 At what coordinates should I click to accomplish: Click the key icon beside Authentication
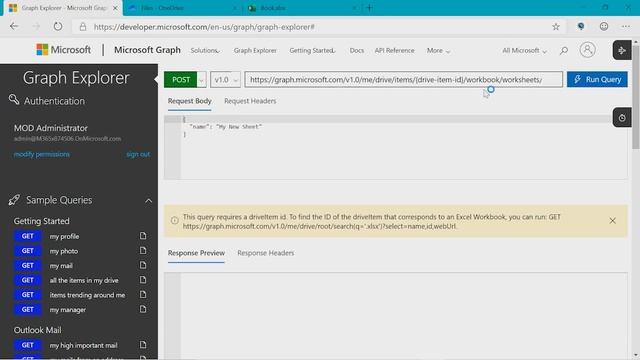tap(14, 100)
